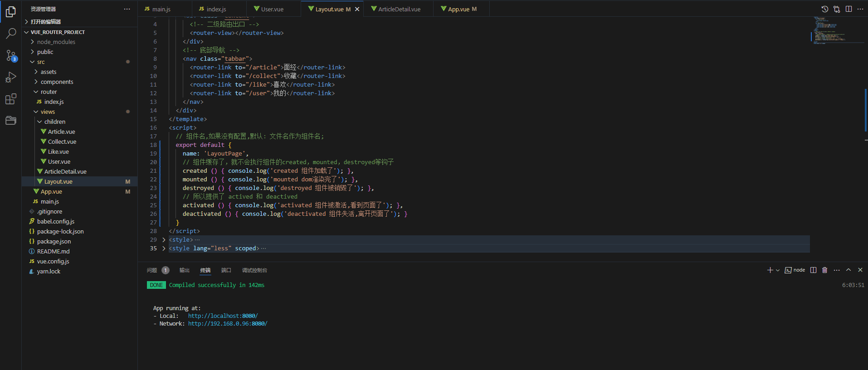
Task: Open the Search view in activity bar
Action: tap(11, 34)
